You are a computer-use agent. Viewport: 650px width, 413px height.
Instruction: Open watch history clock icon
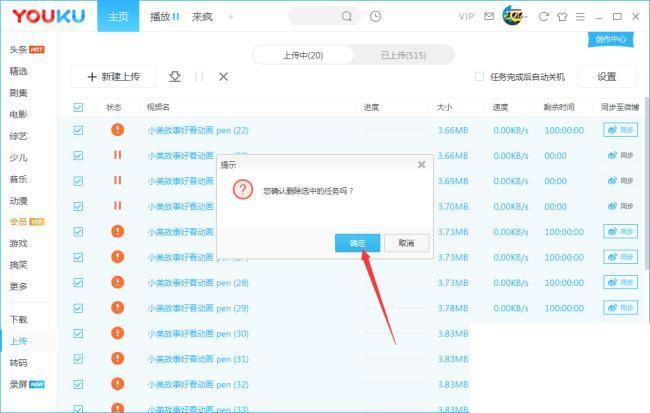coord(375,16)
